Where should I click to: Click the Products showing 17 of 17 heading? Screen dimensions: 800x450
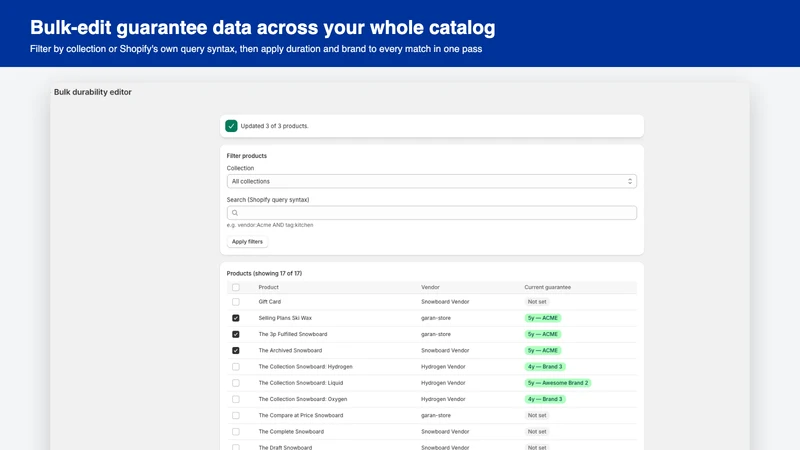pos(264,273)
